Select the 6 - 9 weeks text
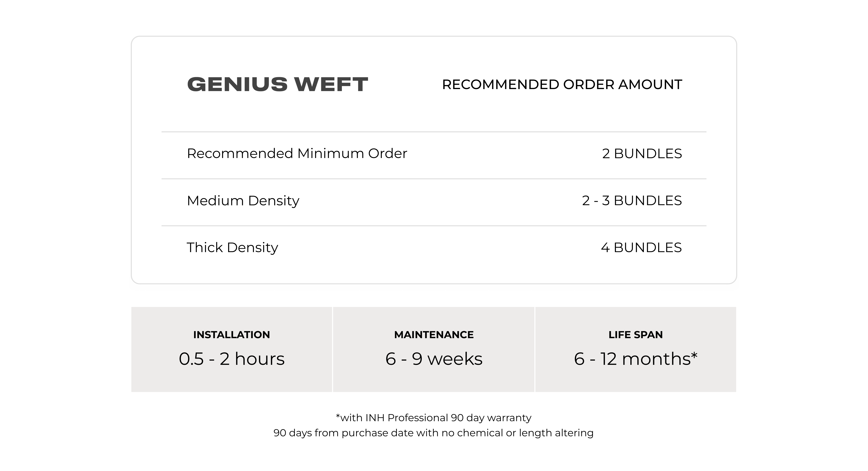 tap(434, 358)
